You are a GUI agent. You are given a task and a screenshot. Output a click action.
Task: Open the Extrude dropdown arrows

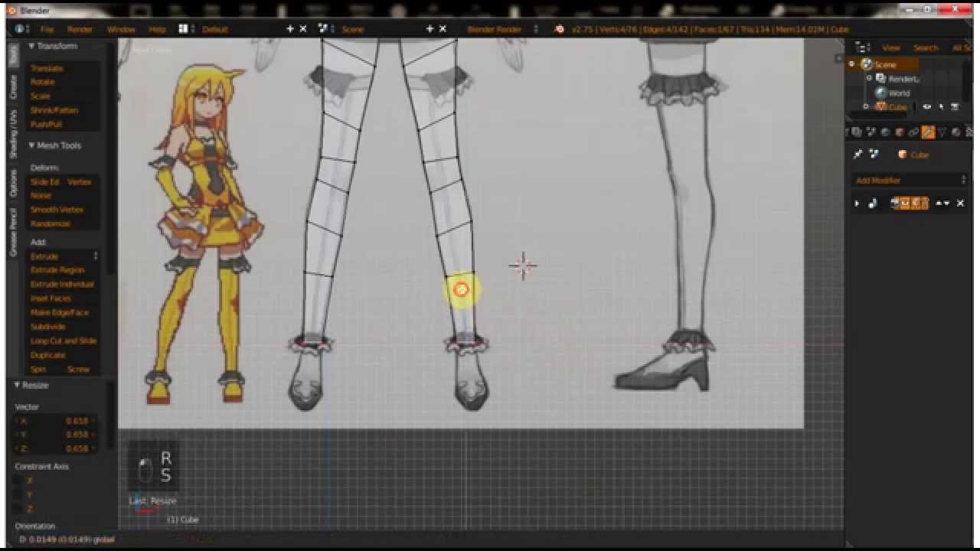click(x=96, y=256)
